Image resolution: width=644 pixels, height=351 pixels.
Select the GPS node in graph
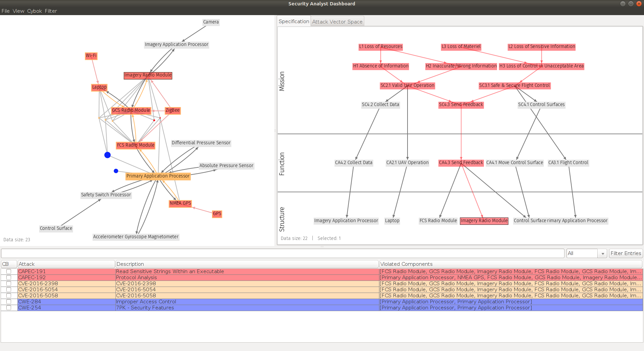tap(217, 214)
